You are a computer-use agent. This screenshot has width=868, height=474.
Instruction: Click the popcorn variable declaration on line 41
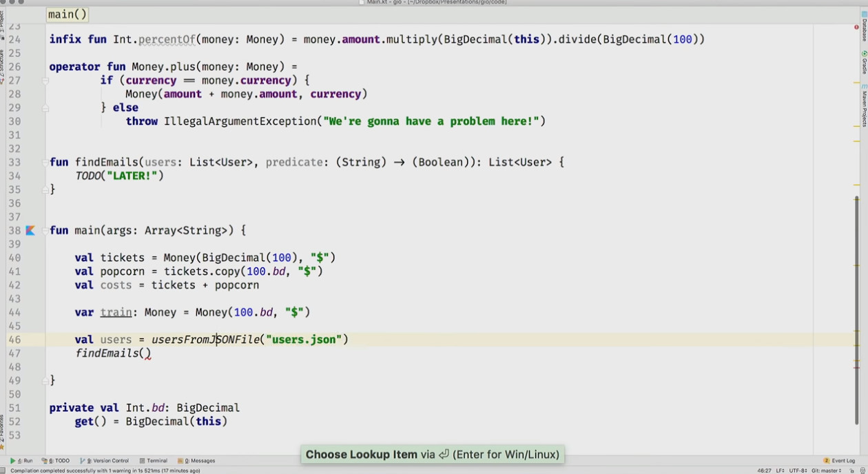(x=123, y=271)
